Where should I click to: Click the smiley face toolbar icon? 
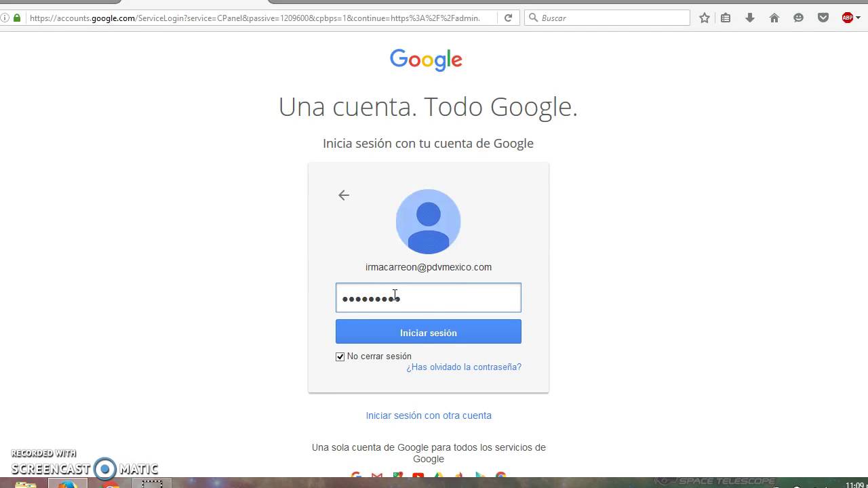pos(799,18)
